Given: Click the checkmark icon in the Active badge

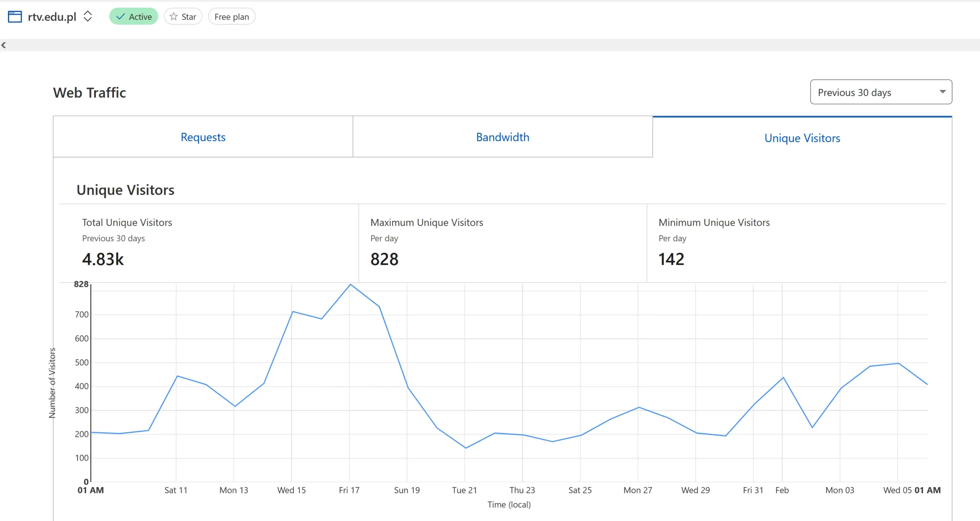Looking at the screenshot, I should coord(120,17).
